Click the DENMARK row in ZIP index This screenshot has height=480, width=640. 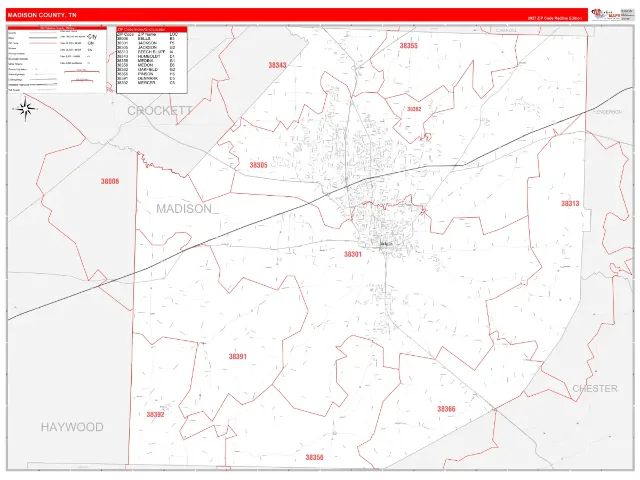point(147,79)
